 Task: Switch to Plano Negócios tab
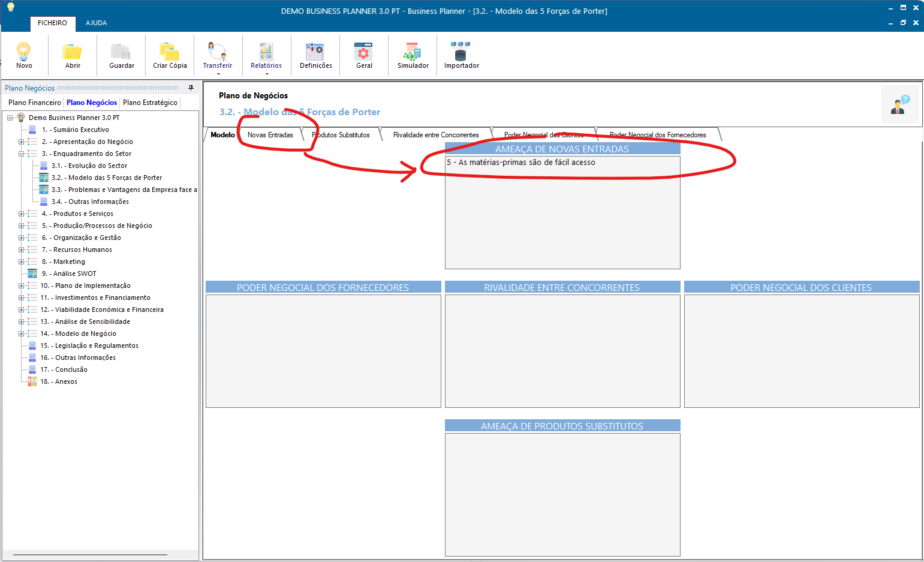click(92, 103)
